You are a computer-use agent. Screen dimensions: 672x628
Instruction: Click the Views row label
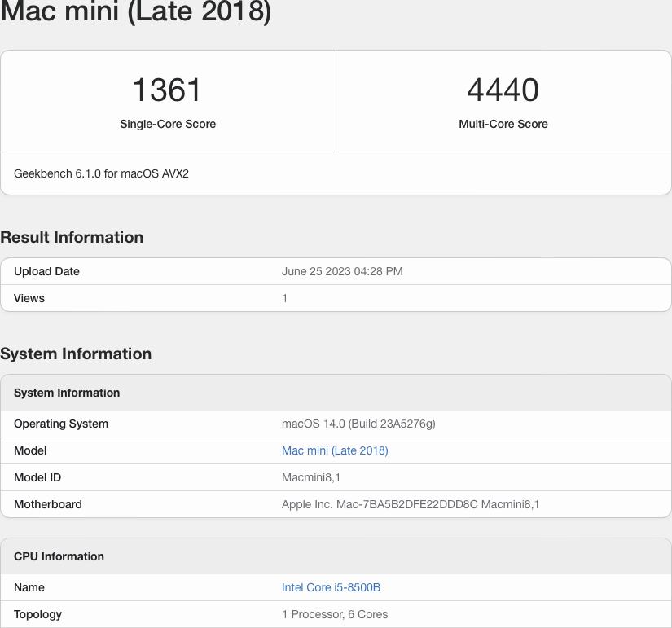pos(29,298)
